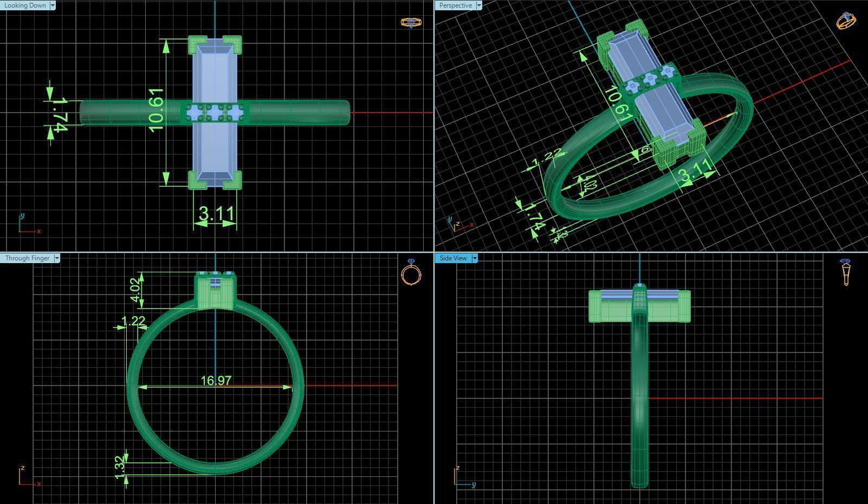
Task: Select the ring shank in Side View
Action: pyautogui.click(x=640, y=401)
